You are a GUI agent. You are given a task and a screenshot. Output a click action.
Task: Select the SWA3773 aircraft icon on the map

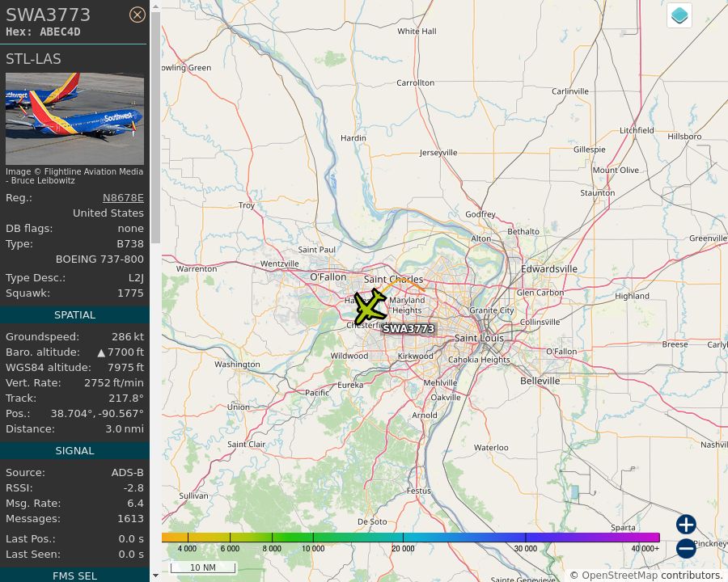click(369, 306)
